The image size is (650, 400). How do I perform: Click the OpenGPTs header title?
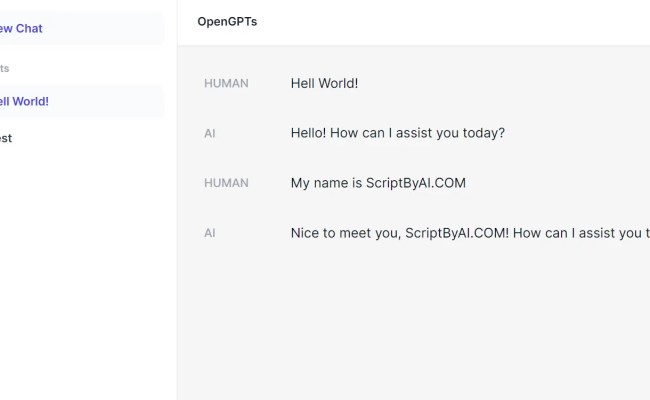[x=227, y=22]
